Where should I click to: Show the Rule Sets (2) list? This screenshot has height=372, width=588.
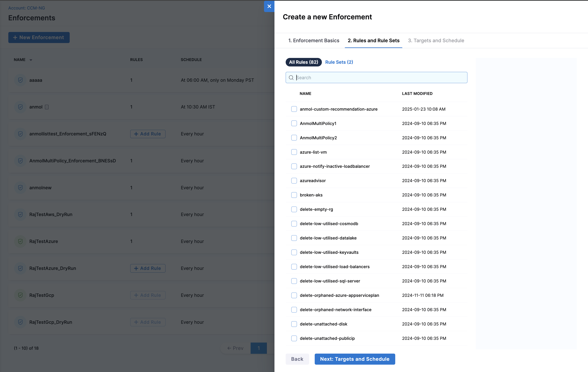pos(339,62)
